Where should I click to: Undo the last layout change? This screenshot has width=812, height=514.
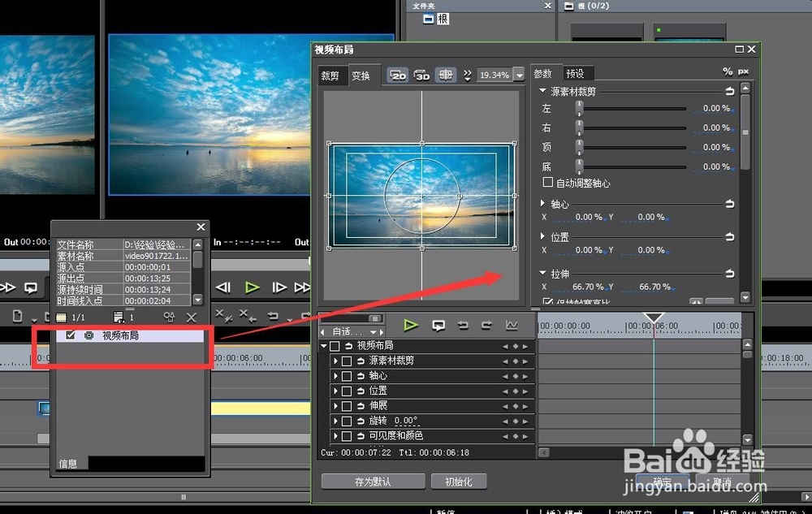(463, 325)
